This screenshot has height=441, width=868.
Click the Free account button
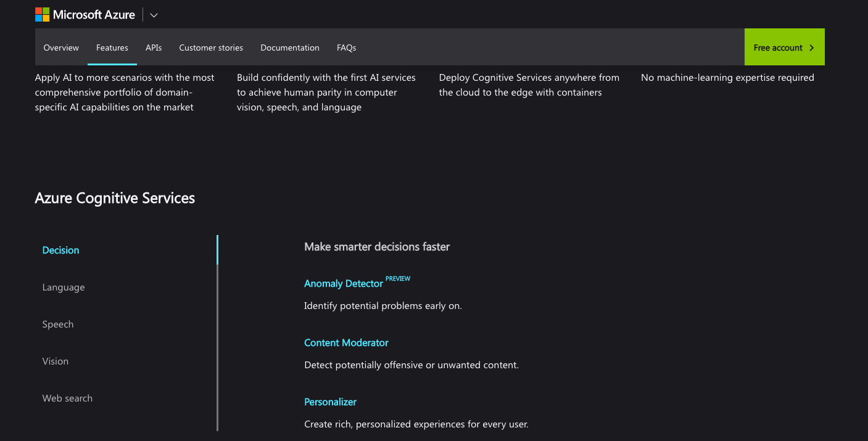pos(784,47)
